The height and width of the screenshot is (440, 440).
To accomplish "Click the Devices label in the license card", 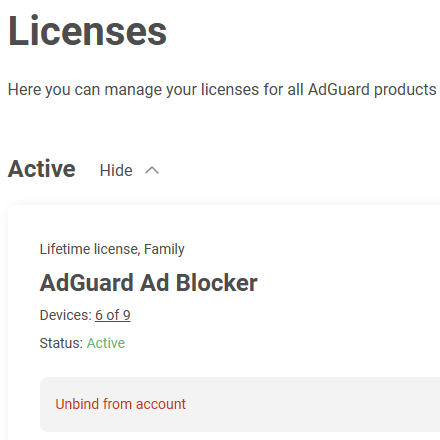I will pos(65,315).
